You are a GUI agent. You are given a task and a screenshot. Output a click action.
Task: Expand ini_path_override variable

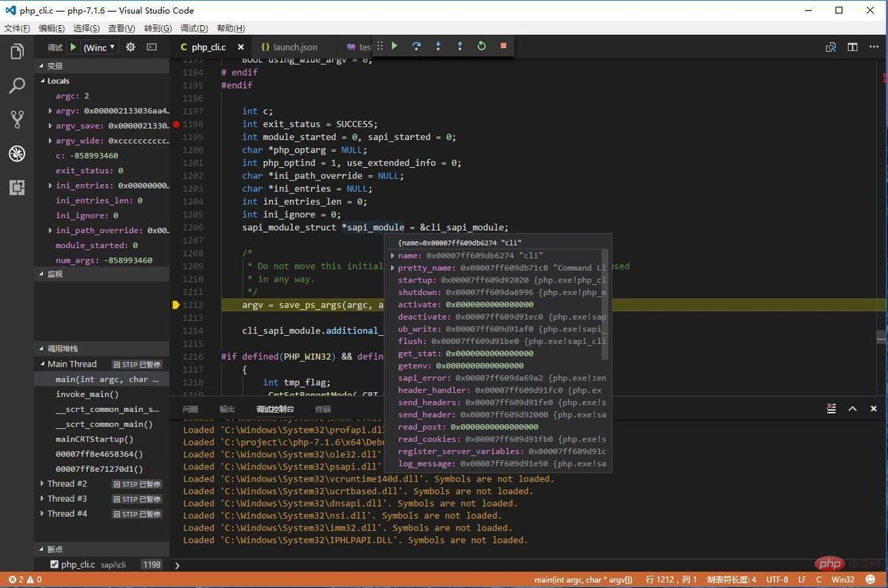(x=50, y=230)
